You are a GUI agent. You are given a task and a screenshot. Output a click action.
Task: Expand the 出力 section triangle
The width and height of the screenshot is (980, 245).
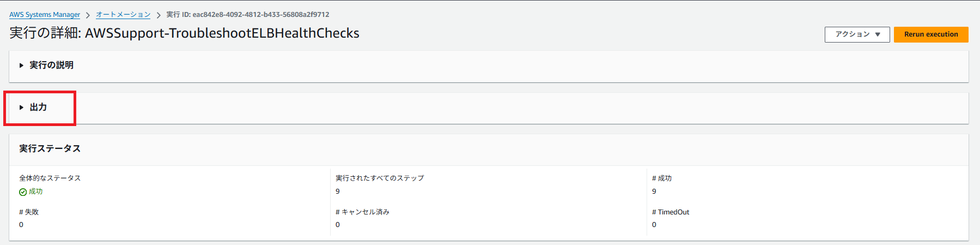[21, 107]
